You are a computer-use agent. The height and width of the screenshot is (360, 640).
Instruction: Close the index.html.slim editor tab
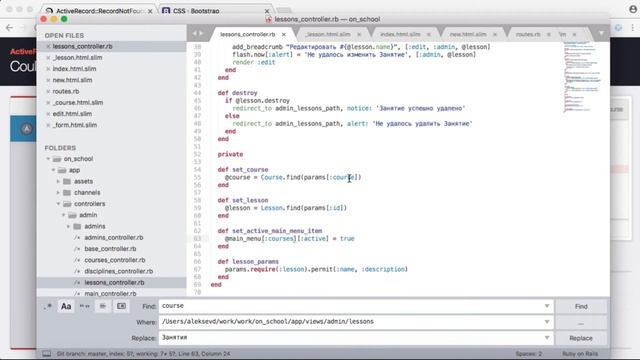(429, 35)
